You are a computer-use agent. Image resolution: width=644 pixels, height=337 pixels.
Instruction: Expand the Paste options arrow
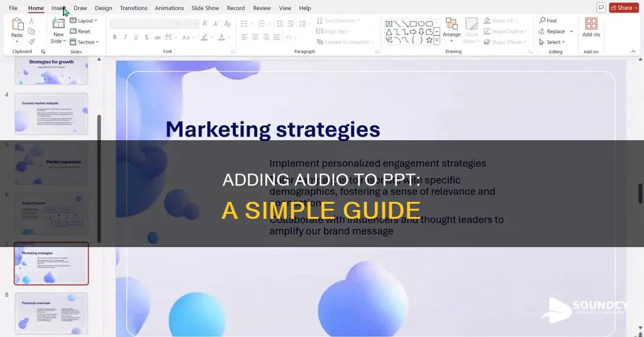(x=17, y=41)
